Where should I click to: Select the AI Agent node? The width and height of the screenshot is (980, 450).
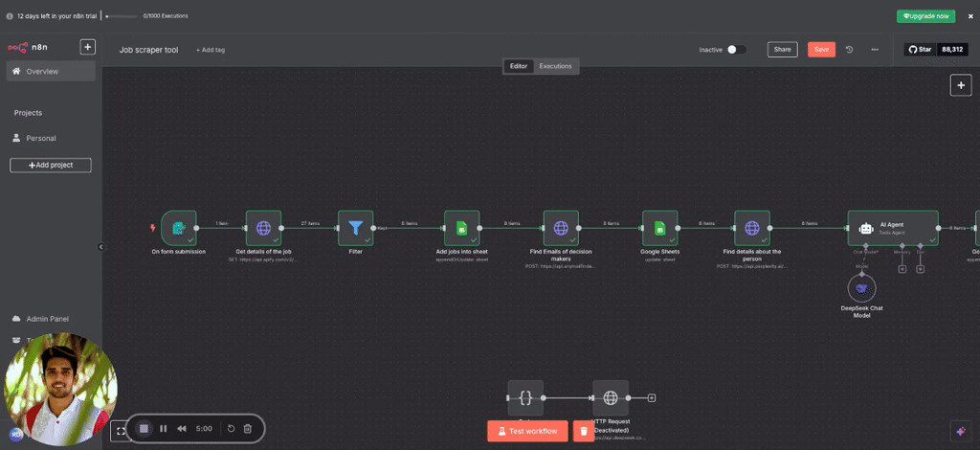click(x=893, y=228)
